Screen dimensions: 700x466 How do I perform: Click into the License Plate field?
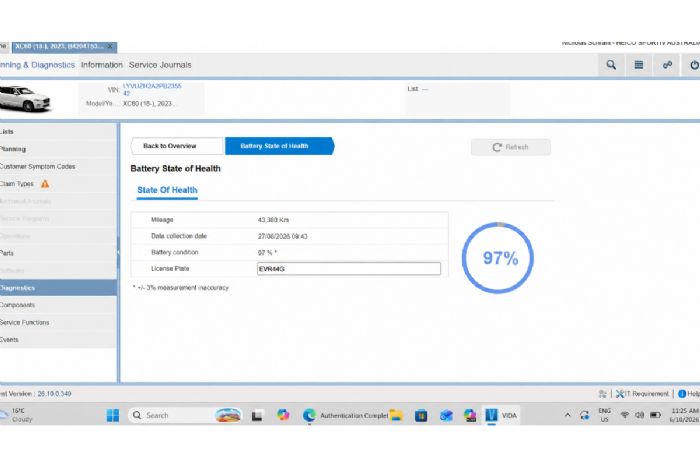349,269
